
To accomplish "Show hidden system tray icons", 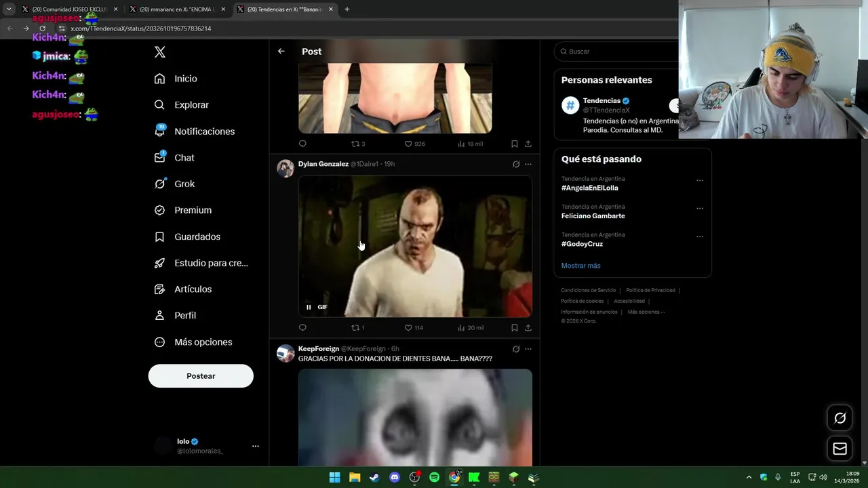I will click(x=749, y=477).
